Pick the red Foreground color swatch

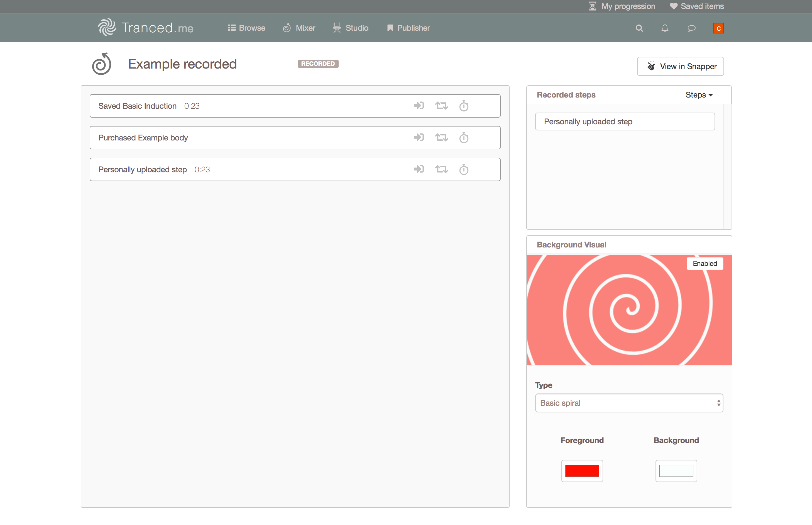point(582,471)
